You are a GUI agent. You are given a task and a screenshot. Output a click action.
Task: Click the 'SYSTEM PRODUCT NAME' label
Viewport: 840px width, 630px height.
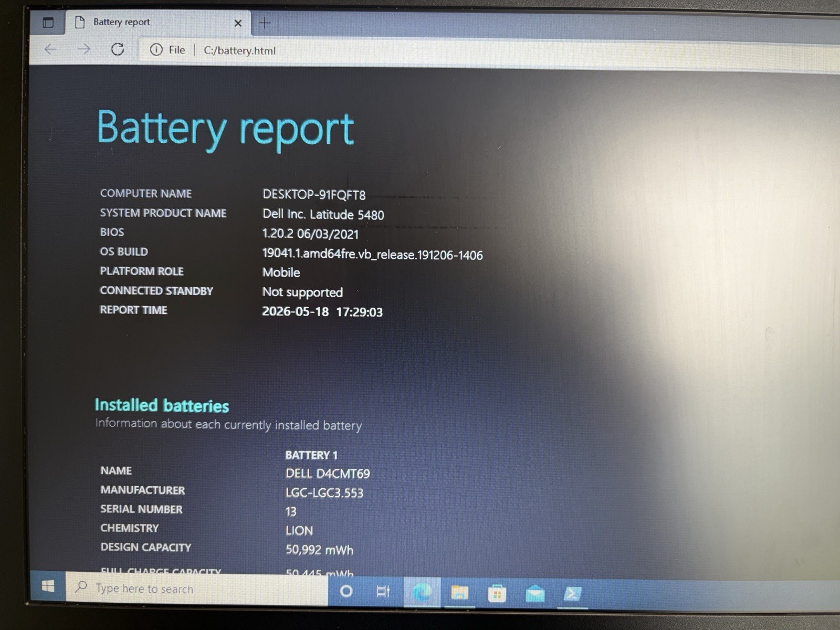tap(163, 213)
